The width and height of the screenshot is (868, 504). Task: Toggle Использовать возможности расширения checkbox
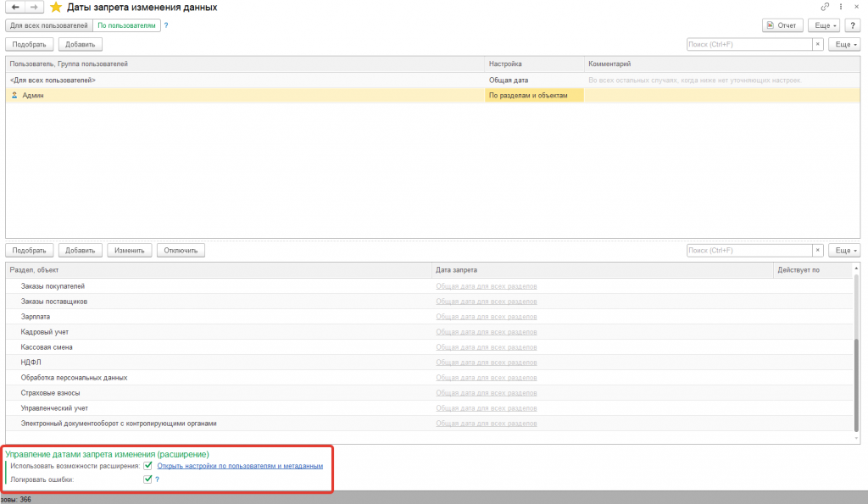147,466
